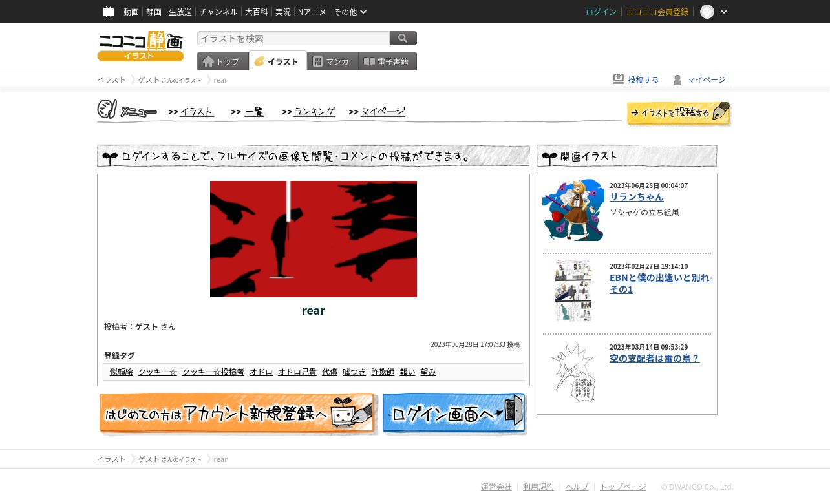Image resolution: width=830 pixels, height=504 pixels.
Task: Open the マイページ link in the sub-header
Action: tap(699, 79)
